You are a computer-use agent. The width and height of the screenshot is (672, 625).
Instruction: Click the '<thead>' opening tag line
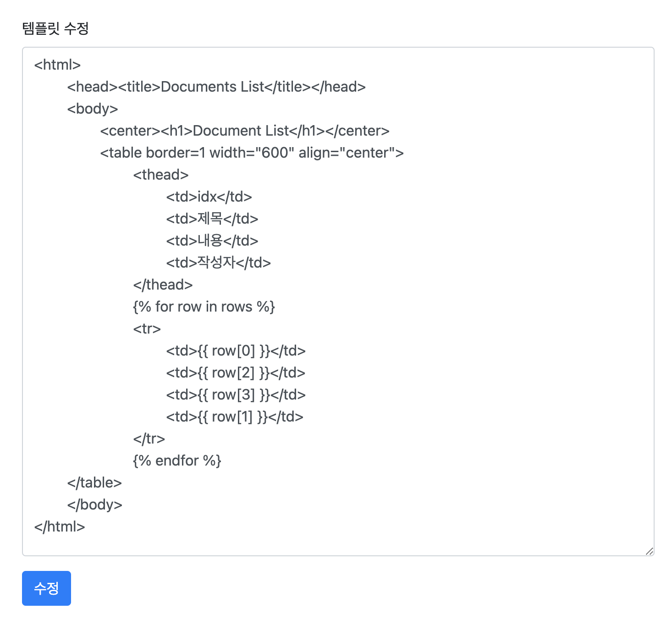[161, 175]
